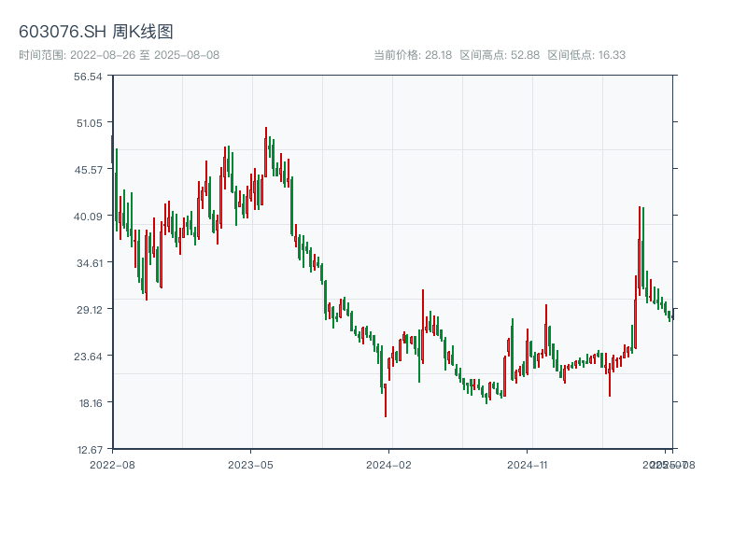
Task: Click the 当前价格: 28.18 label
Action: click(x=413, y=55)
